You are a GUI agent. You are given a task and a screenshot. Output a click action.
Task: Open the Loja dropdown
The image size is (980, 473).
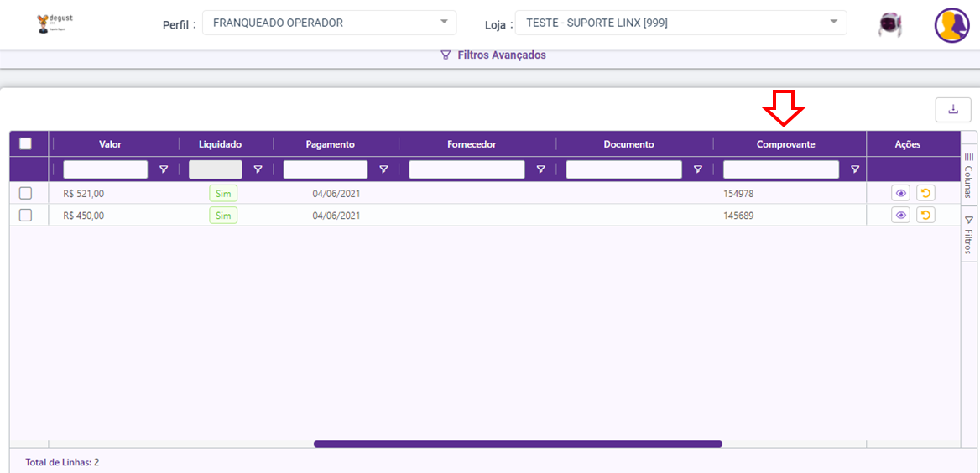tap(680, 23)
